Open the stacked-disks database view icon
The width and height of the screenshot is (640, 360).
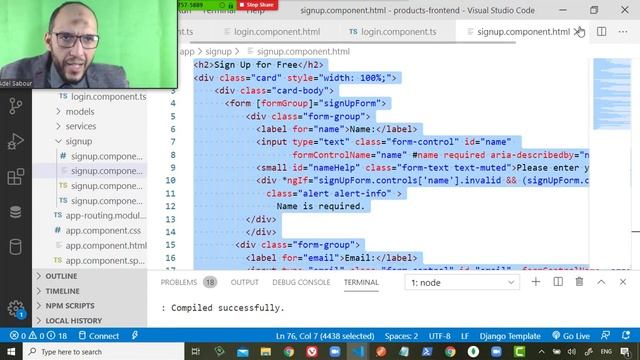pos(16,212)
